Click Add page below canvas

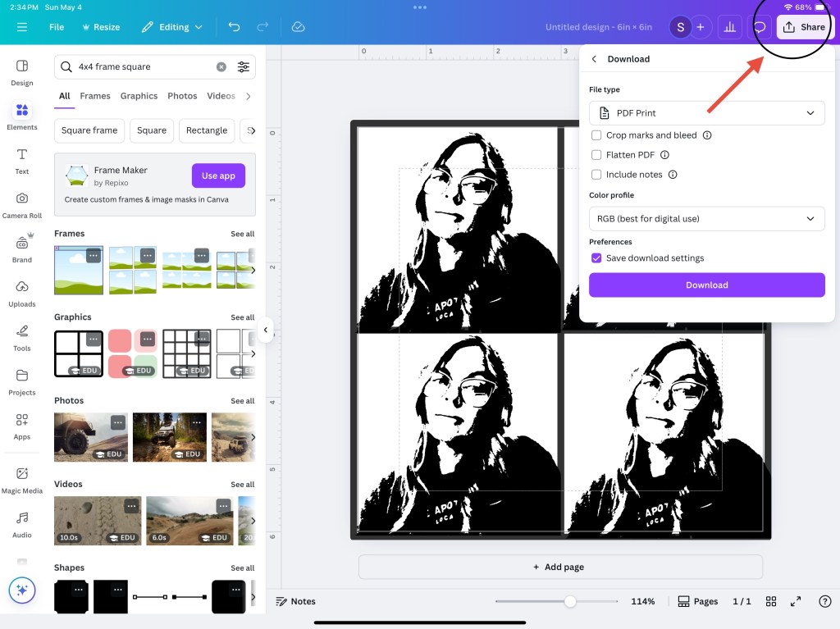(x=559, y=567)
